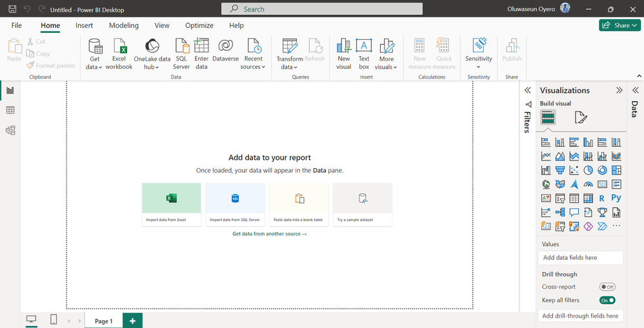Click the Search box in title bar
This screenshot has width=644, height=328.
(321, 9)
